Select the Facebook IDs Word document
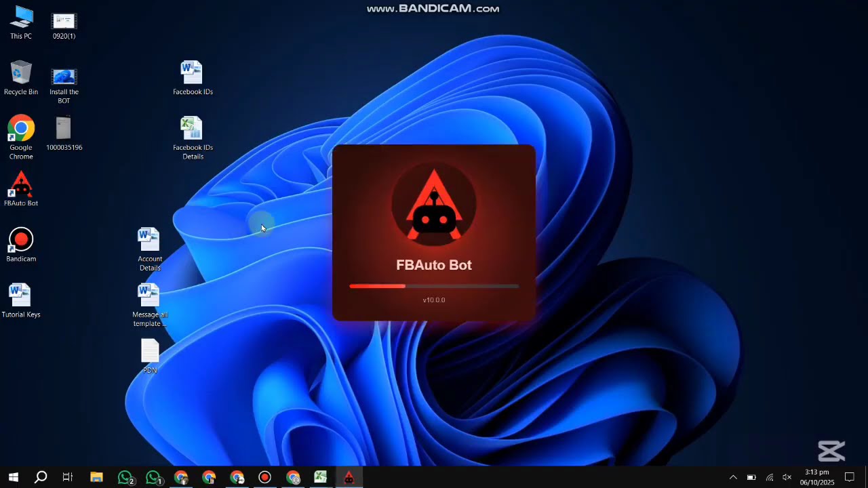The height and width of the screenshot is (488, 868). click(193, 78)
